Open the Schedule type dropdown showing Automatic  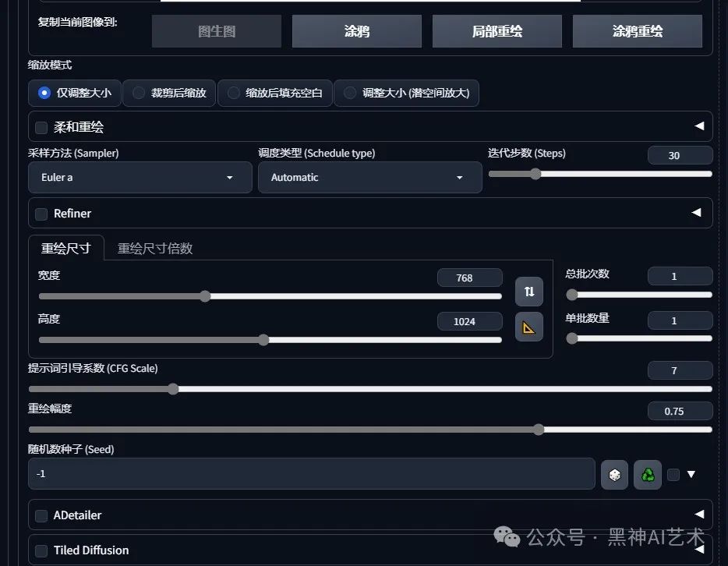coord(370,178)
